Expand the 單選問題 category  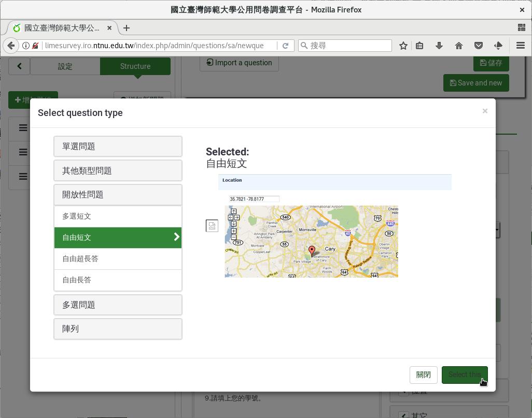pos(118,147)
